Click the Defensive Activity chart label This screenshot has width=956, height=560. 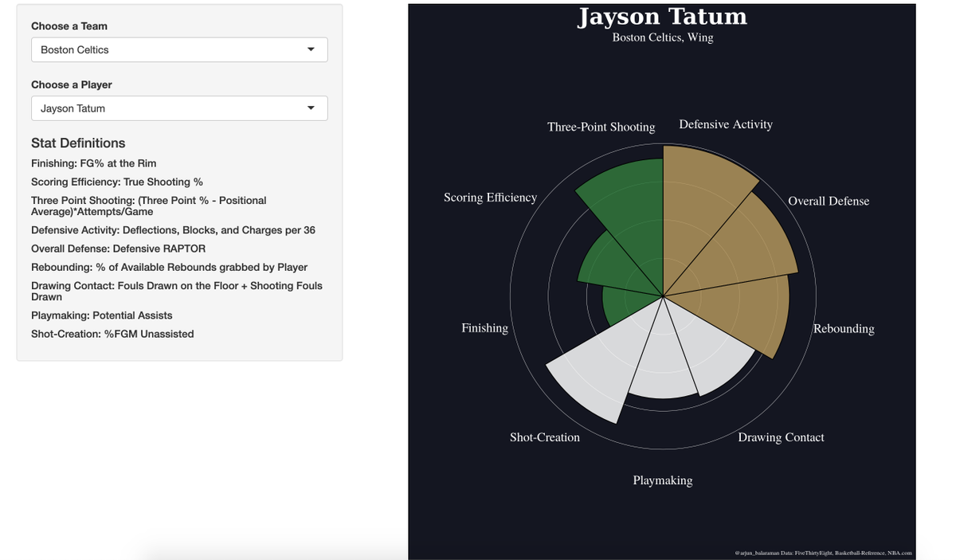[x=726, y=124]
